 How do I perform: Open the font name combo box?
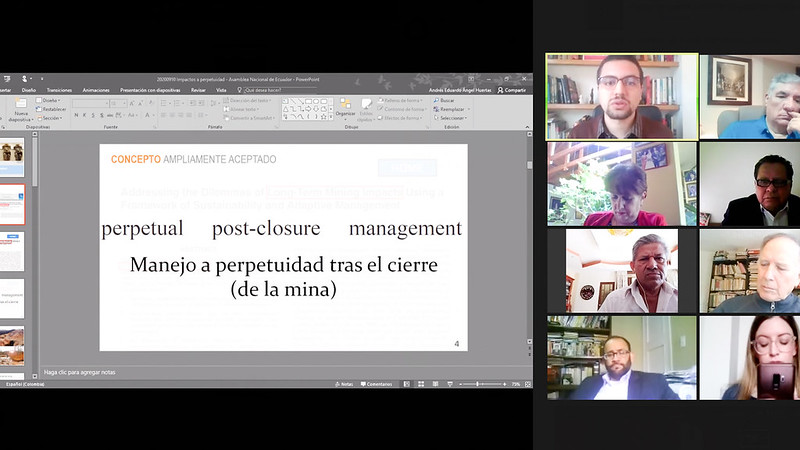click(x=90, y=104)
